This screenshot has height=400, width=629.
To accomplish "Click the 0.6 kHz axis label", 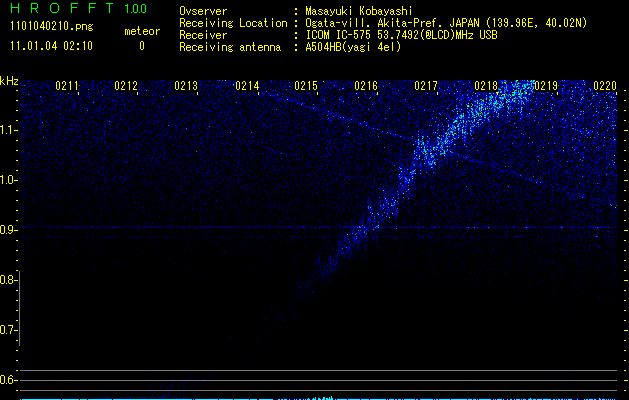I will pyautogui.click(x=8, y=380).
